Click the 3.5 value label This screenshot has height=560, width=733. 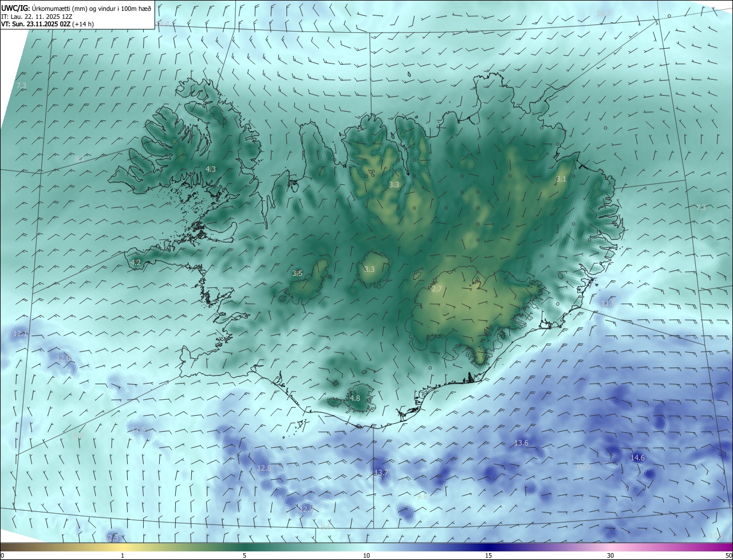[x=297, y=273]
